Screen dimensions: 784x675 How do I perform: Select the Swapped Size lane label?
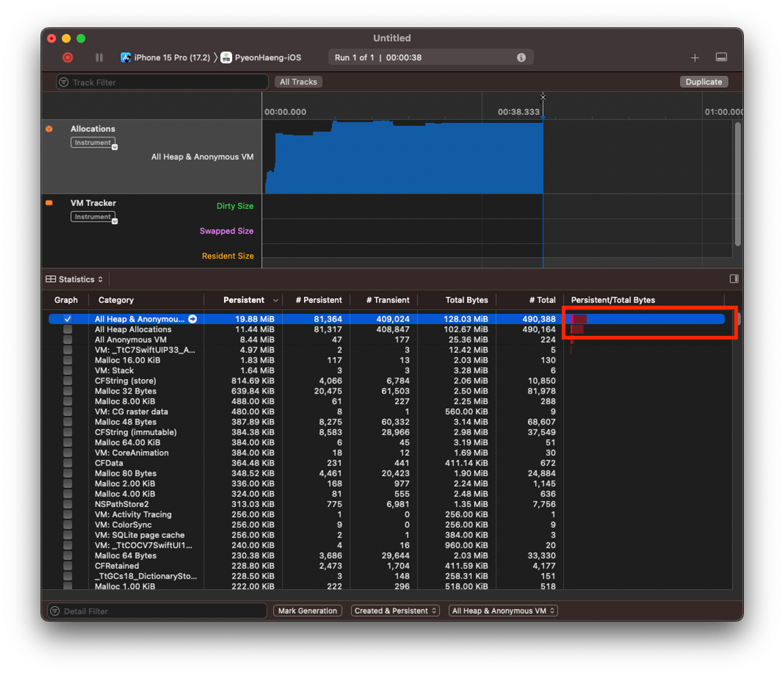coord(227,231)
